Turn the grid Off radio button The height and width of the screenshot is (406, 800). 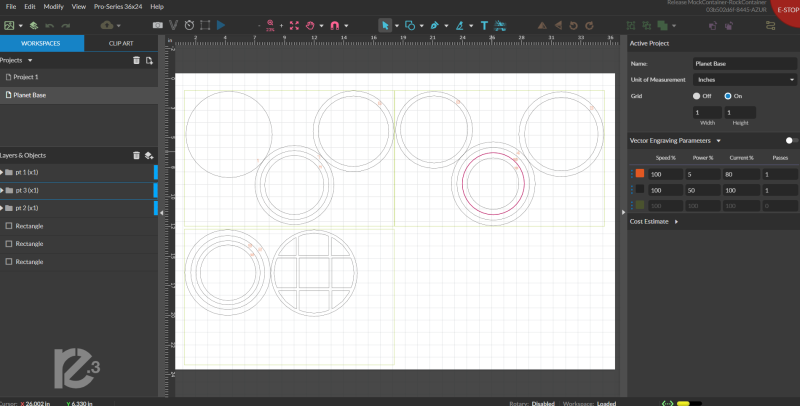[x=698, y=96]
